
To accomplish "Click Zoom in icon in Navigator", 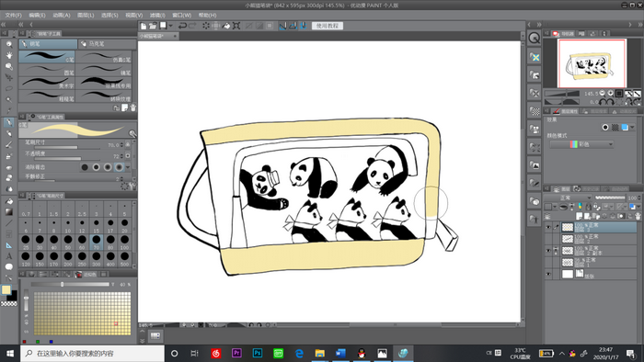I will click(x=611, y=94).
